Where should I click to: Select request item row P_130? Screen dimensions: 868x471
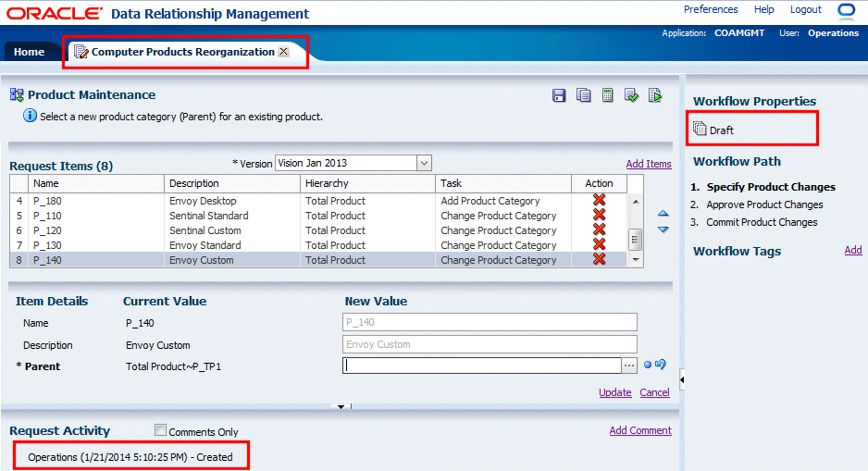click(318, 245)
